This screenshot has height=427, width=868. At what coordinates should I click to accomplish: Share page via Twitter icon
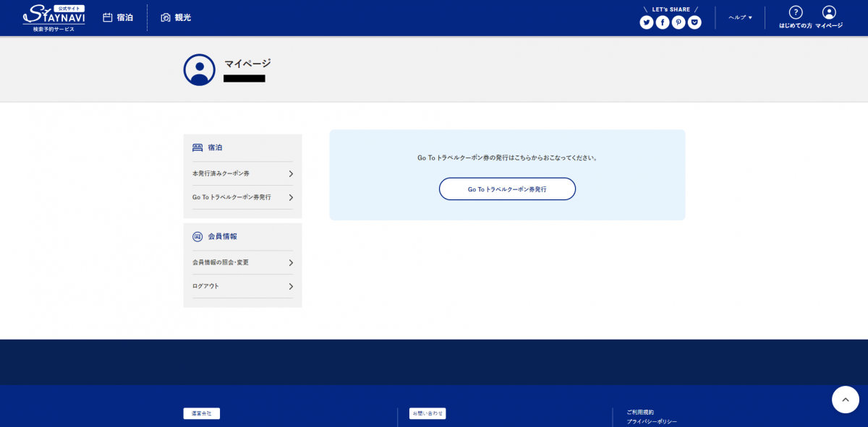click(647, 22)
